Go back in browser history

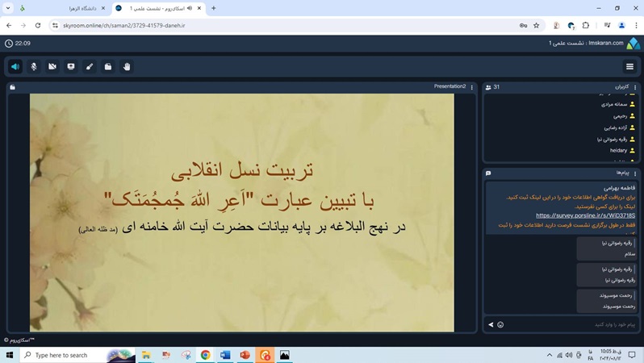(9, 26)
